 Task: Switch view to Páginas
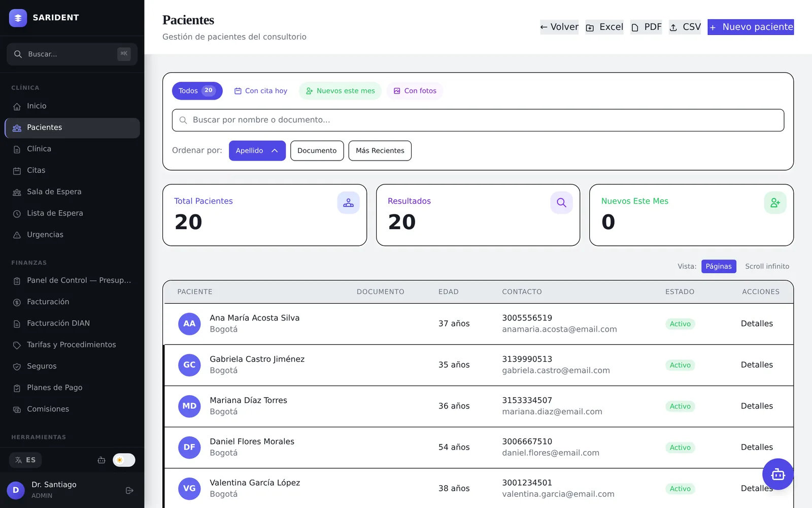click(x=719, y=266)
